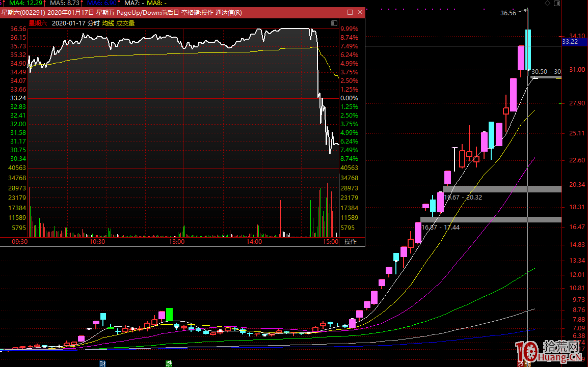Maximize the intraday chart popup window
Viewport: 588px width, 367px height.
[350, 12]
